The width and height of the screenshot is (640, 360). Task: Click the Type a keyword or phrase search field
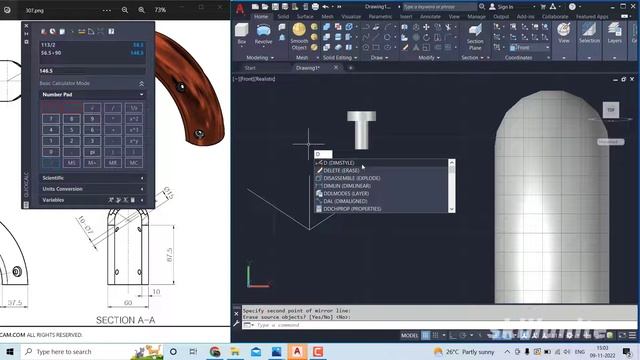coord(439,7)
